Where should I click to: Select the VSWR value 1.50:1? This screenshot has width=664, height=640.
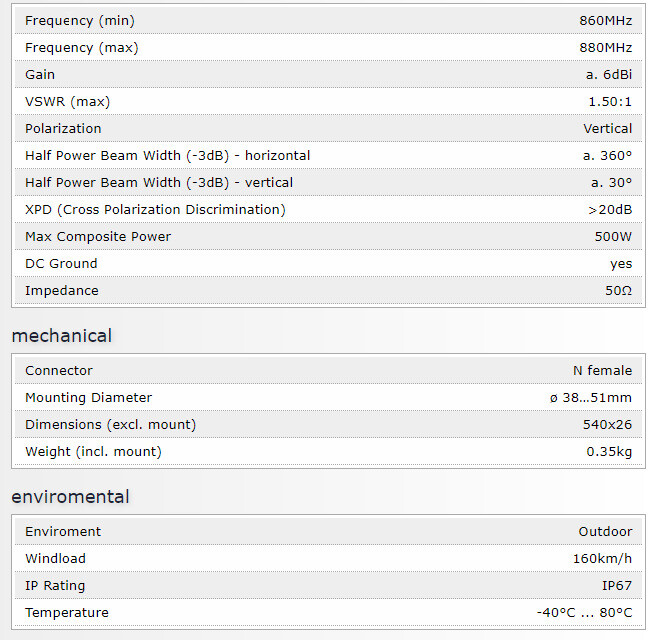click(610, 101)
